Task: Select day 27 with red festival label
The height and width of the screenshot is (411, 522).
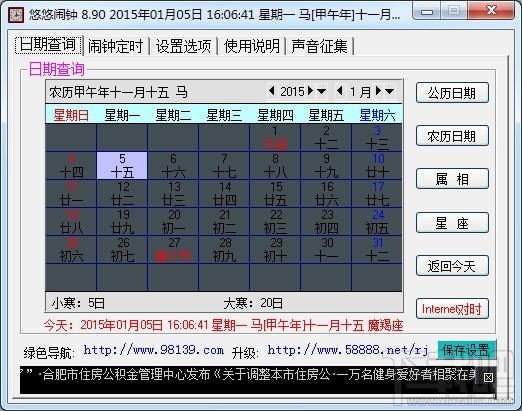Action: [x=173, y=249]
